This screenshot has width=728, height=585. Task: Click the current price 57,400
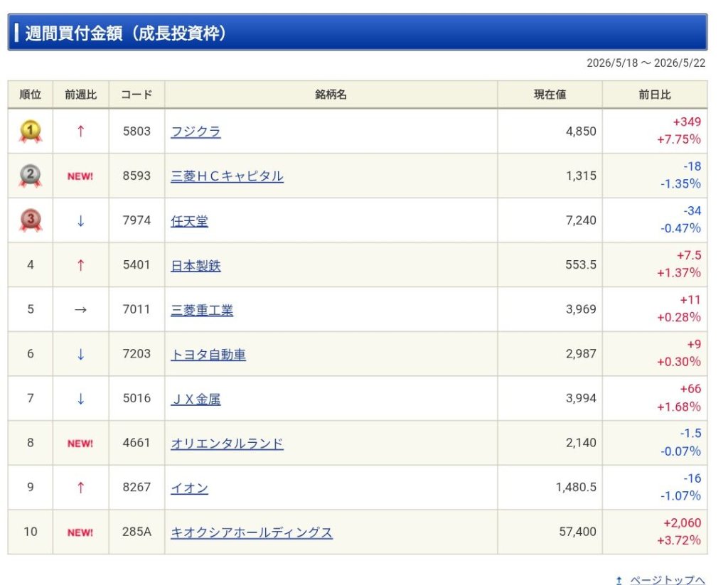577,532
